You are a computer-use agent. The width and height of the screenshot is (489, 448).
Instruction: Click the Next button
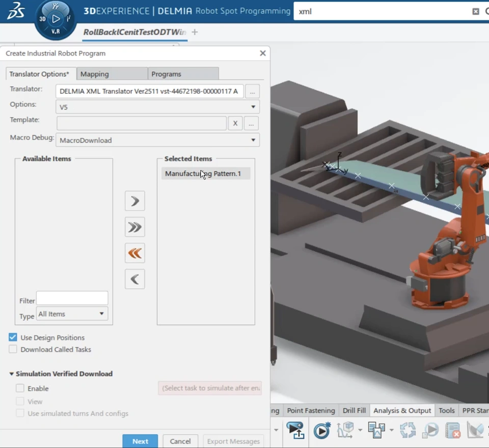(x=141, y=441)
